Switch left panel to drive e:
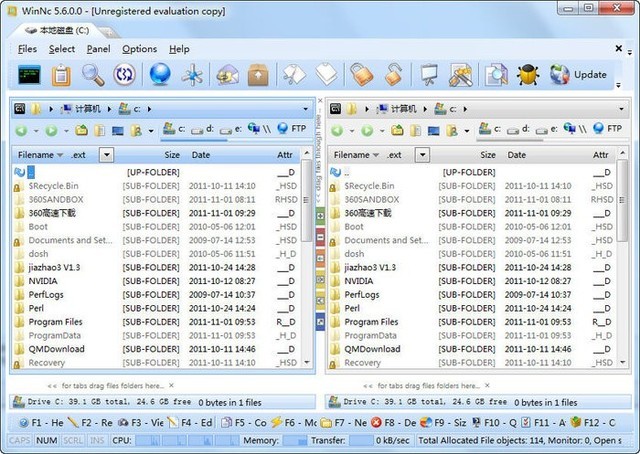This screenshot has height=454, width=640. click(231, 129)
